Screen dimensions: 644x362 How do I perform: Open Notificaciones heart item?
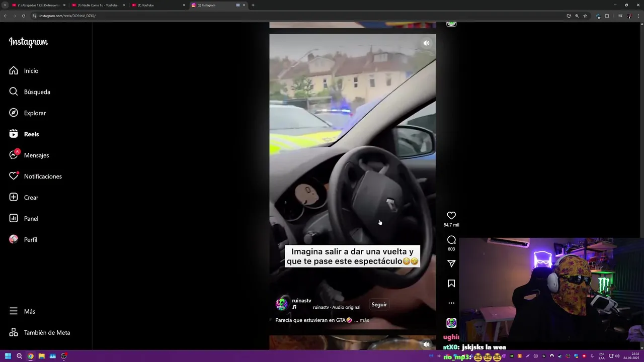(x=35, y=176)
